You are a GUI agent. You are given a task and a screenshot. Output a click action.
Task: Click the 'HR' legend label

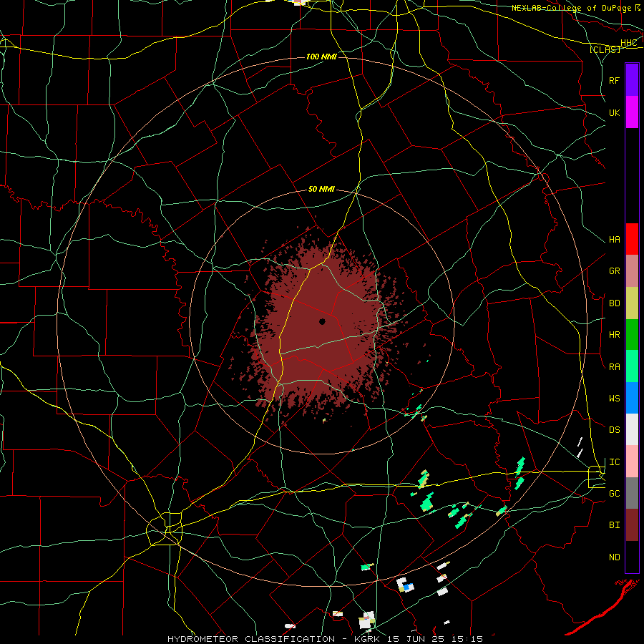(x=615, y=335)
